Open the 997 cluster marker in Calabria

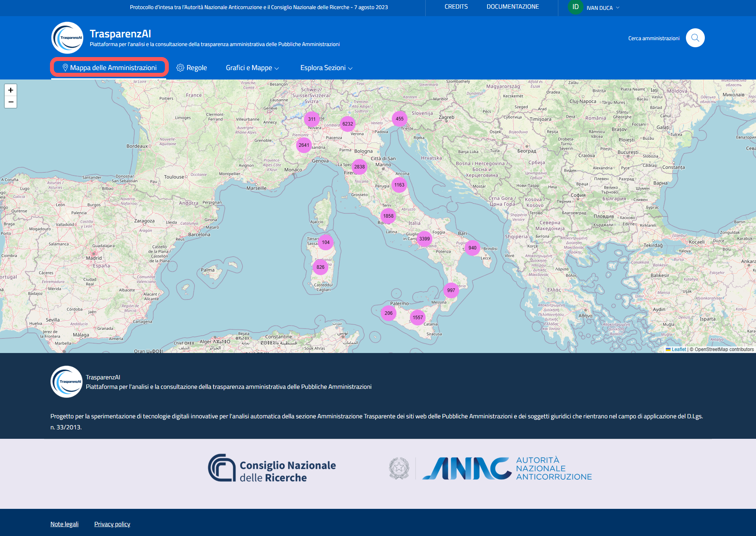[451, 290]
